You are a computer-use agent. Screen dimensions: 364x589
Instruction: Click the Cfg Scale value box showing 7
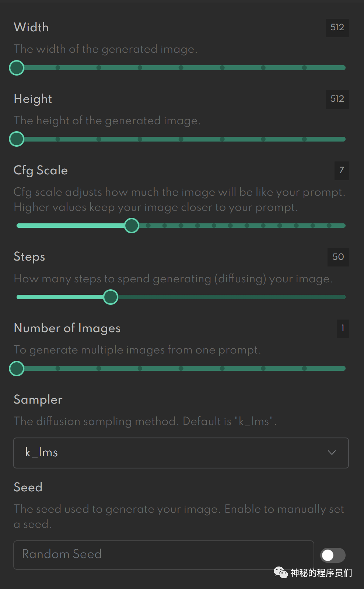(x=342, y=171)
